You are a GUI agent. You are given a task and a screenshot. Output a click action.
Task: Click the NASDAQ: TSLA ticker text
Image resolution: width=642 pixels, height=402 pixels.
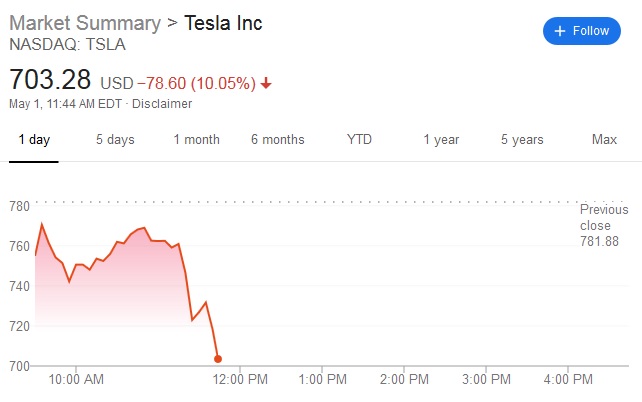click(68, 45)
